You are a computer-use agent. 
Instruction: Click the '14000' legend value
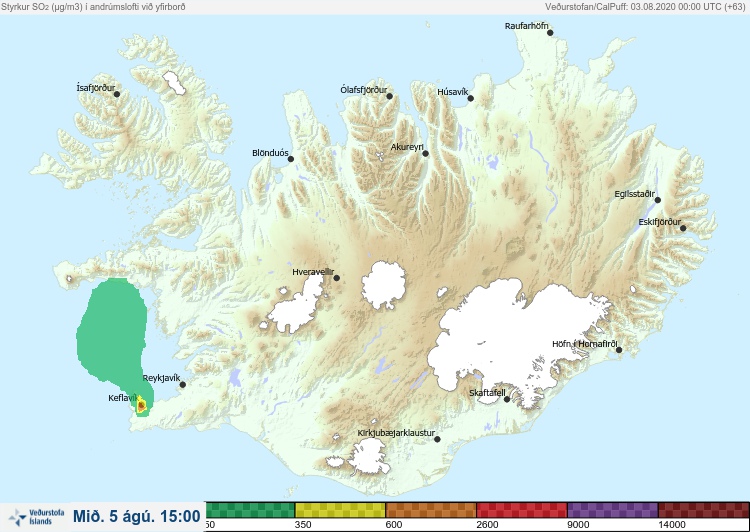pos(672,525)
